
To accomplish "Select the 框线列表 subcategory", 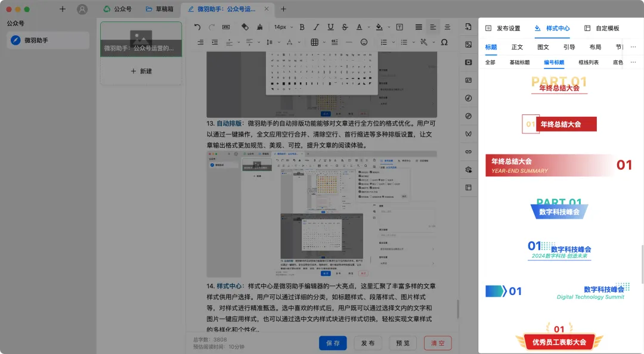I will [589, 63].
